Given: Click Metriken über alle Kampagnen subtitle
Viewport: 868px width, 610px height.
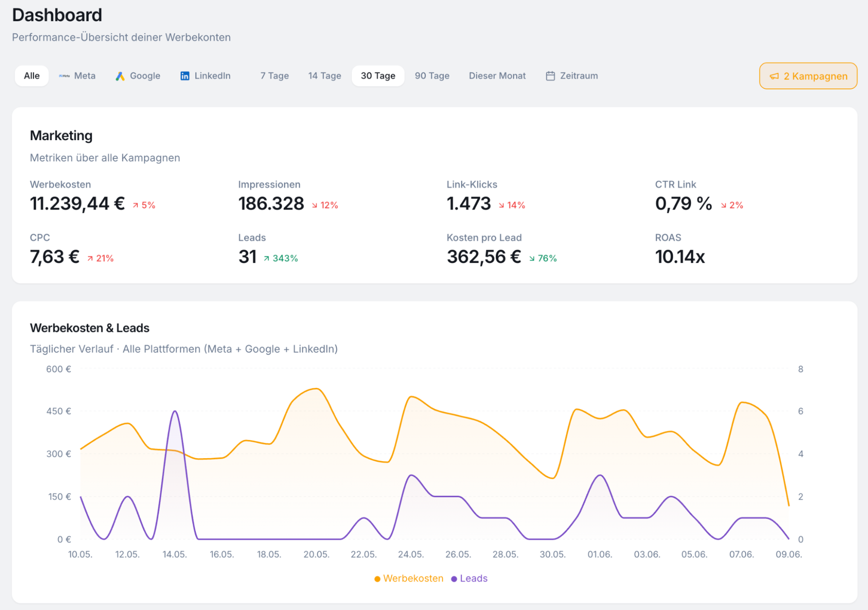Looking at the screenshot, I should pos(105,158).
